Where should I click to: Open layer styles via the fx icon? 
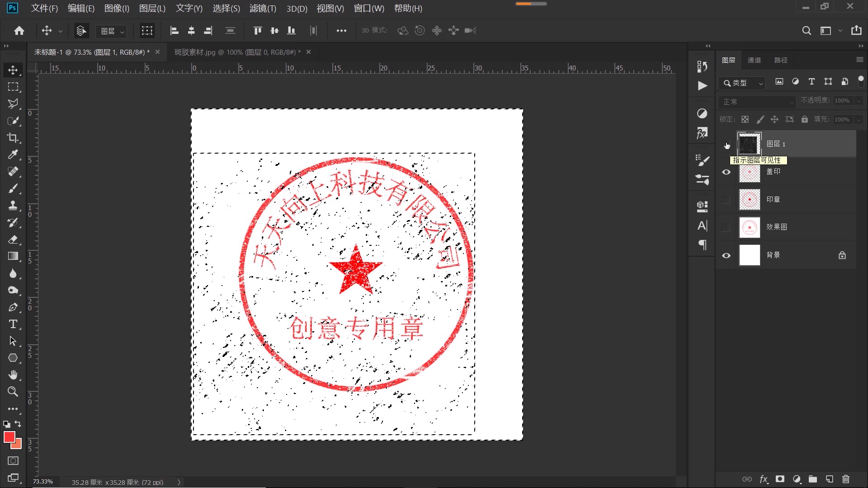pos(763,479)
